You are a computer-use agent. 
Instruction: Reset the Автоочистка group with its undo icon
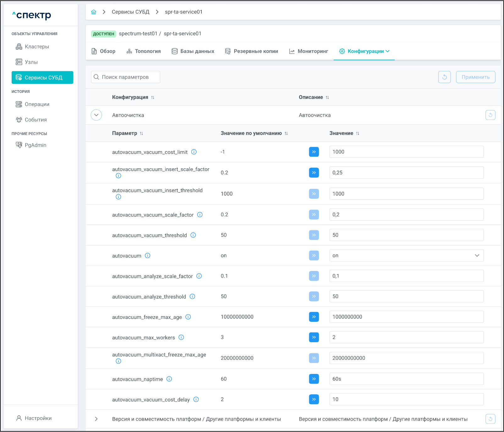point(490,115)
